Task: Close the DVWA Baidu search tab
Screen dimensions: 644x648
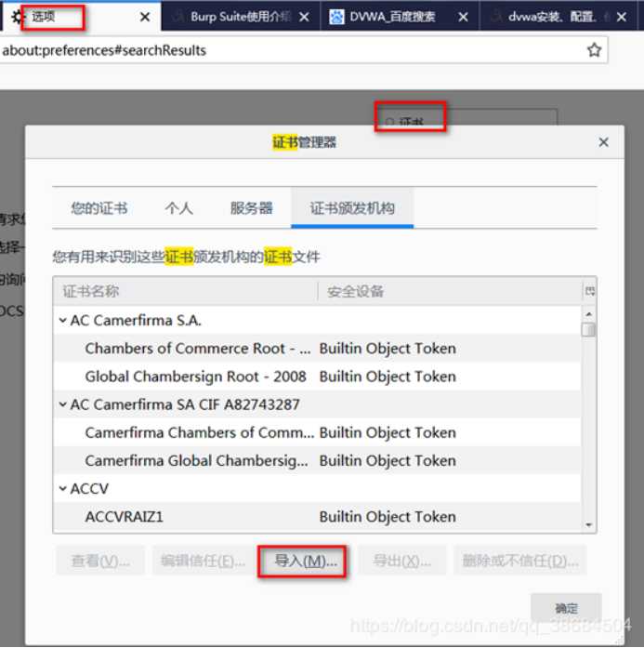Action: [x=463, y=17]
